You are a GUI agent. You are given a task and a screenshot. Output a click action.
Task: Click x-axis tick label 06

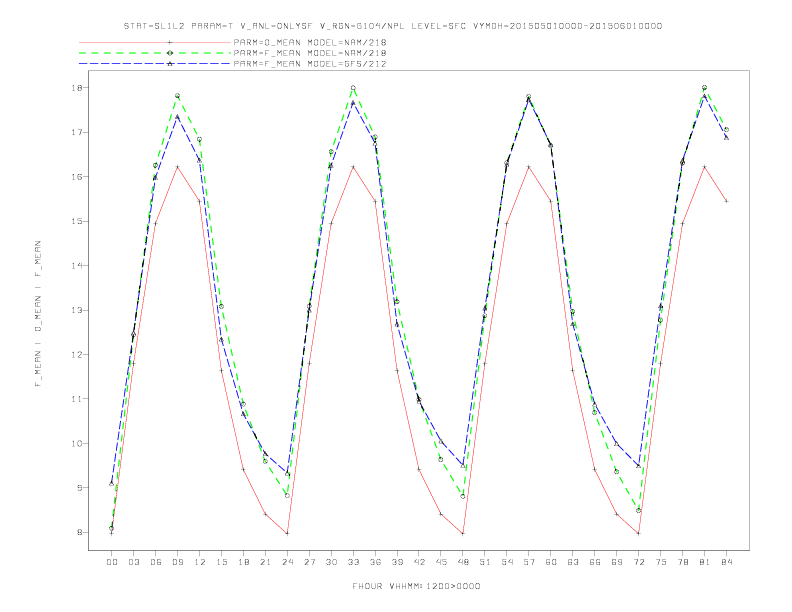click(156, 562)
